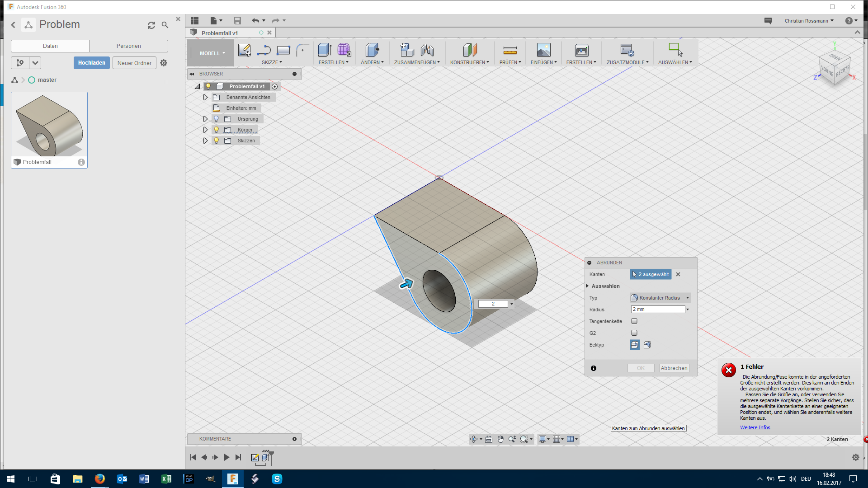Screen dimensions: 868x488
Task: Select the Pan hand tool
Action: [x=500, y=439]
